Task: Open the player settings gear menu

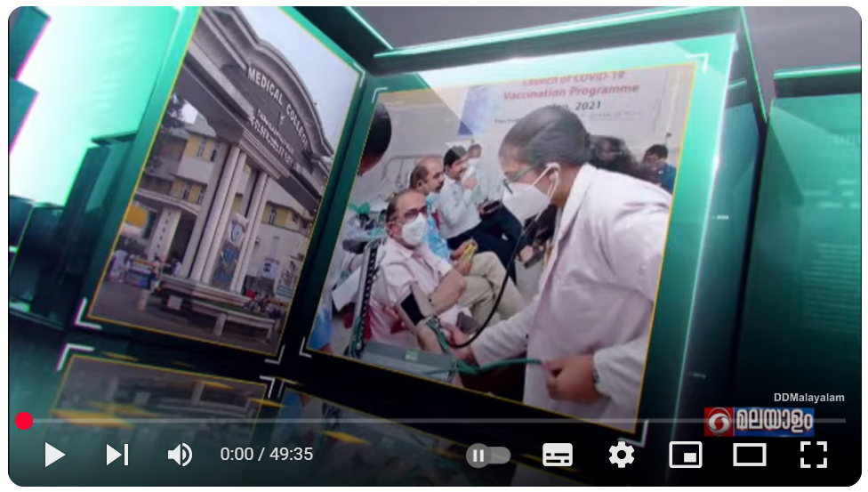Action: point(621,455)
